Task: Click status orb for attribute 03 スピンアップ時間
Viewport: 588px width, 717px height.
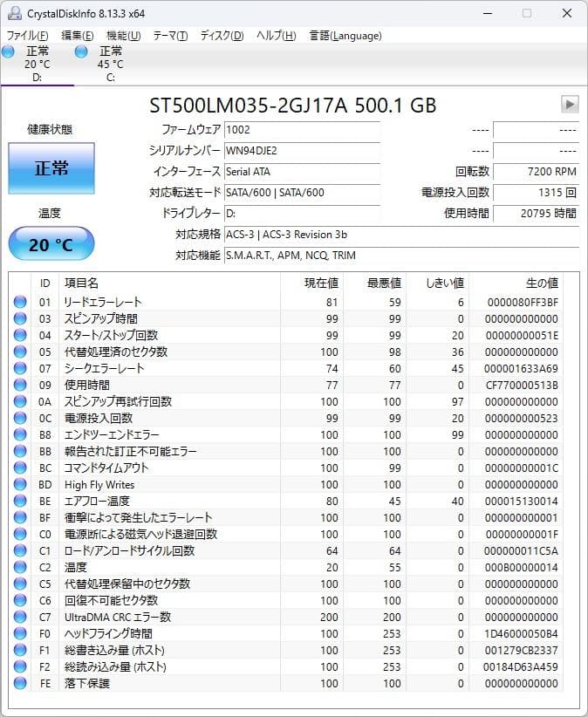Action: [20, 318]
